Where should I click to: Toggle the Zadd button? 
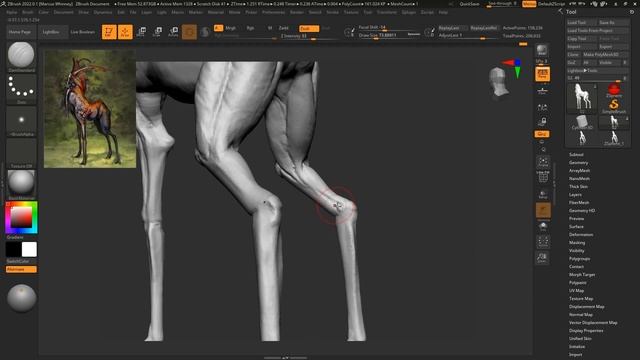[x=284, y=28]
